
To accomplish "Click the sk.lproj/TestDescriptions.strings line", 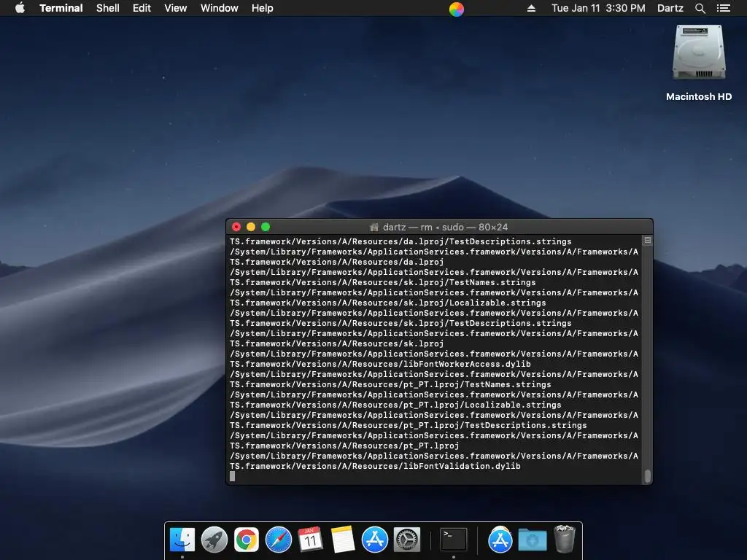I will click(400, 323).
